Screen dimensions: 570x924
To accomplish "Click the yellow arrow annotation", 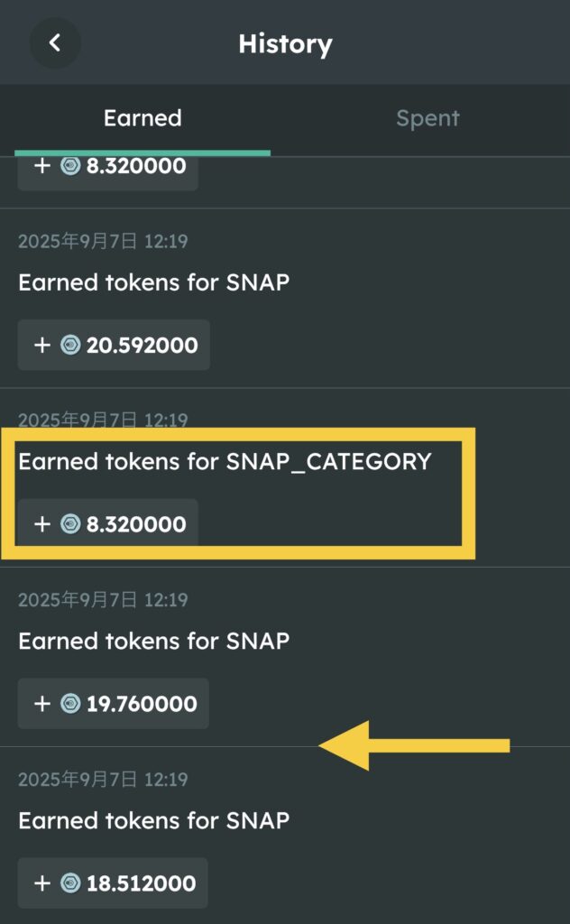I will (415, 745).
